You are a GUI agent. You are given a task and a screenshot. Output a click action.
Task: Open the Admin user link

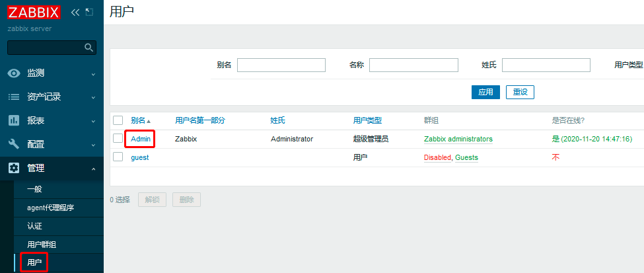tap(141, 139)
